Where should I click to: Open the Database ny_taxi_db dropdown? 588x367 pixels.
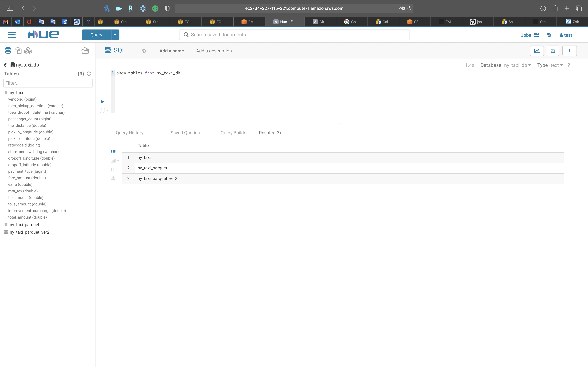pyautogui.click(x=518, y=65)
